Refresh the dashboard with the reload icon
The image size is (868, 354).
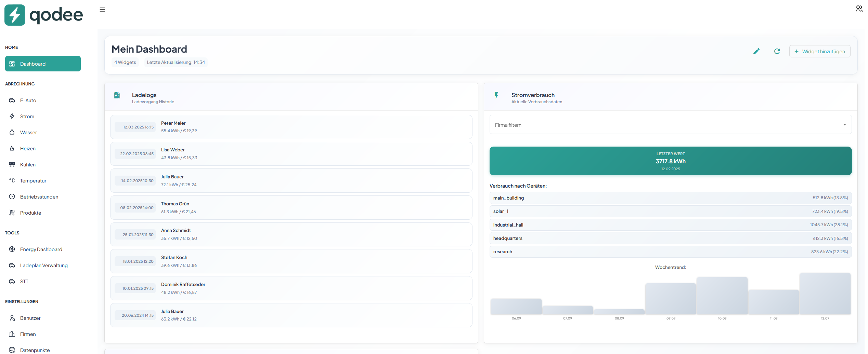coord(777,51)
